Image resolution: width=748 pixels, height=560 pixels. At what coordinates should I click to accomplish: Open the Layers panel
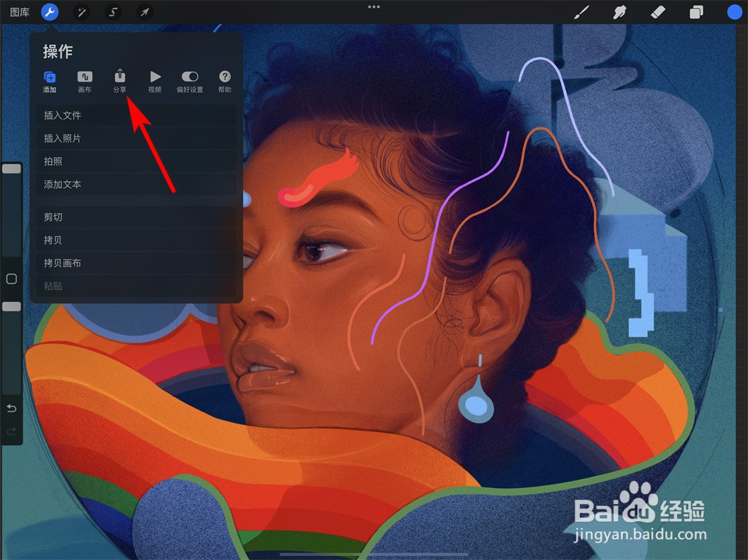[x=697, y=12]
